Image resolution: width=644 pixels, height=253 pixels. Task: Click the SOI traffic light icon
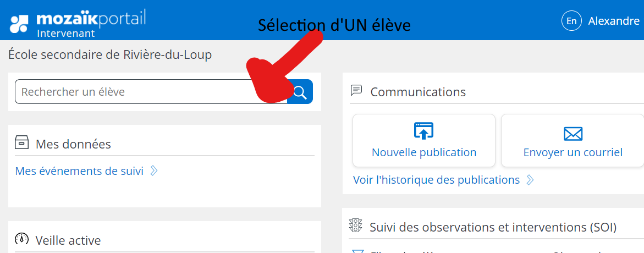356,226
